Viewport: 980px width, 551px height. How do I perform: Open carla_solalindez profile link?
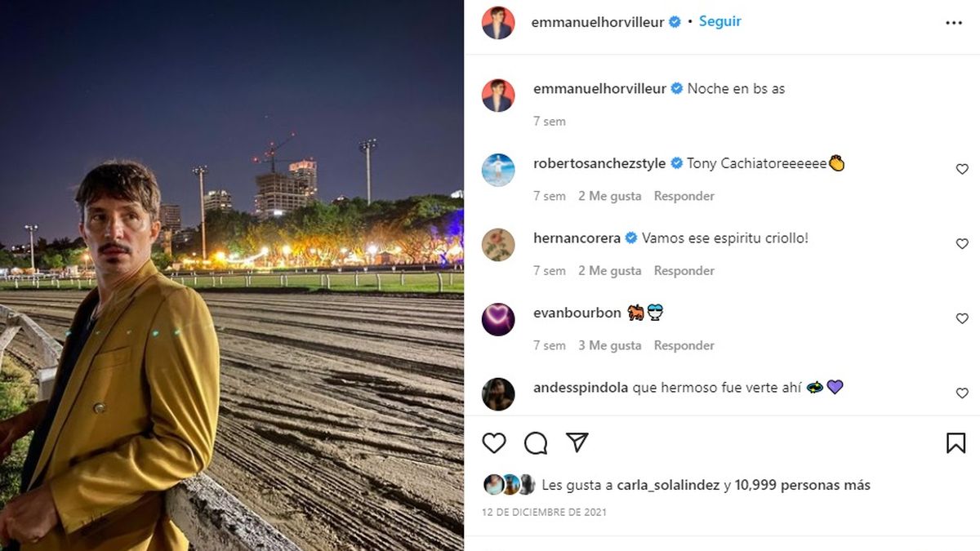657,485
